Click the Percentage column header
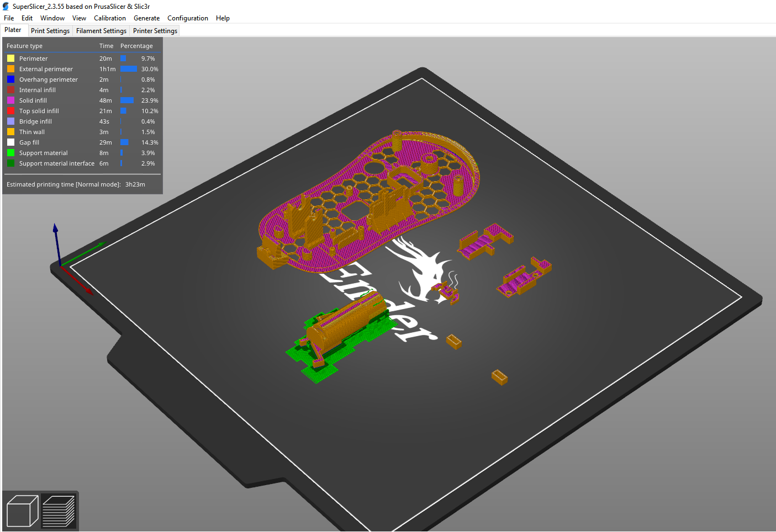Screen dimensions: 776x532 [x=136, y=46]
